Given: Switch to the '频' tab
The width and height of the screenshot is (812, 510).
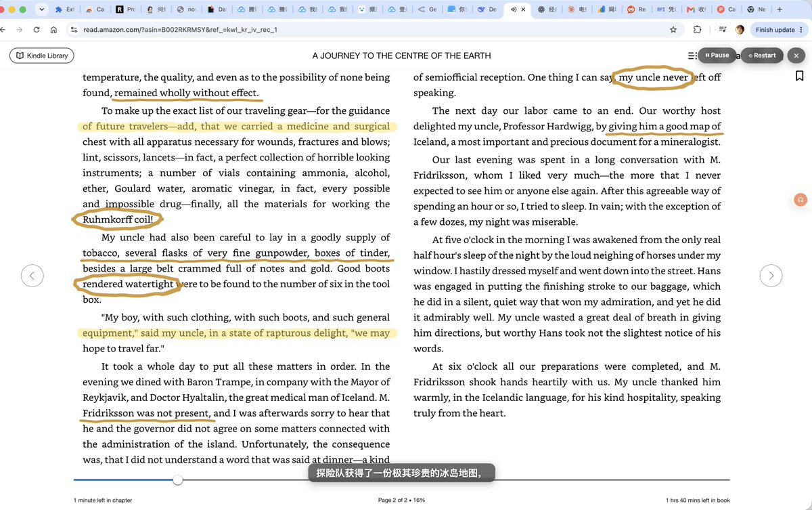Looking at the screenshot, I should pos(367,9).
